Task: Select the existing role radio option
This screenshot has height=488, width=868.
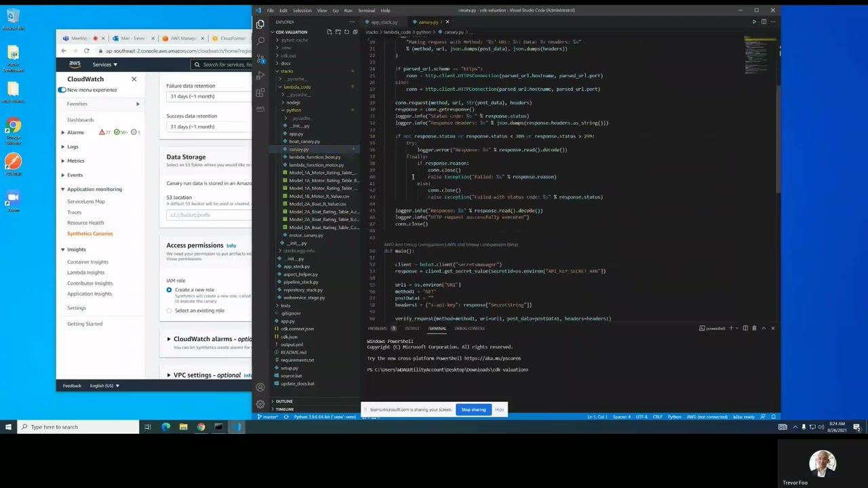Action: coord(169,310)
